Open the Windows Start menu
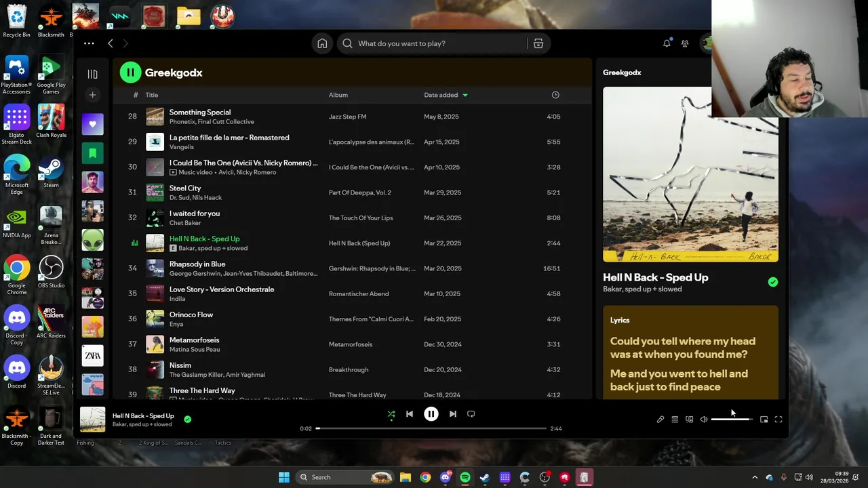The height and width of the screenshot is (488, 868). click(x=284, y=477)
